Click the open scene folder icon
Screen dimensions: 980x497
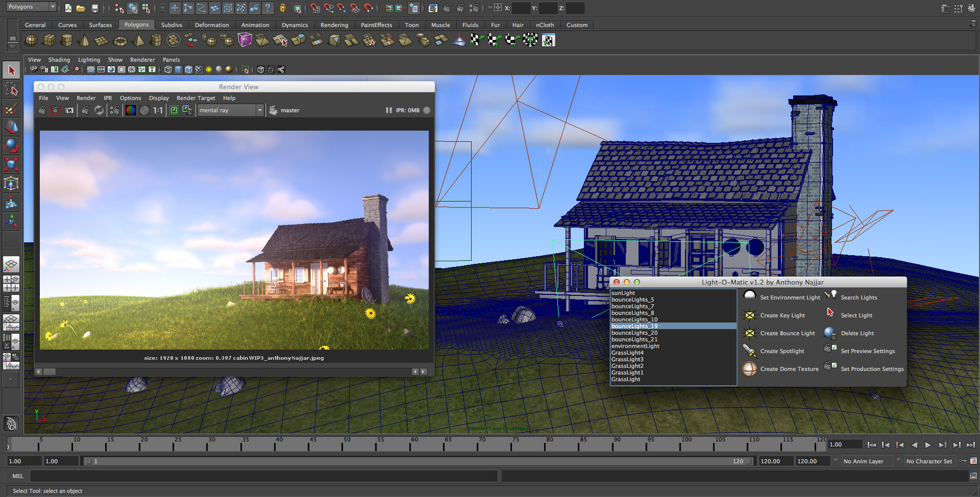click(x=81, y=8)
